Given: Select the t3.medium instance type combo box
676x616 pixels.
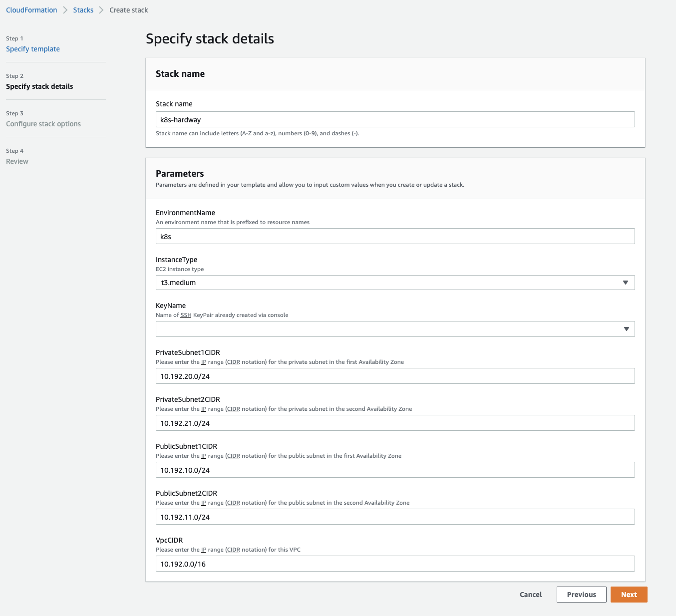Looking at the screenshot, I should 389,283.
